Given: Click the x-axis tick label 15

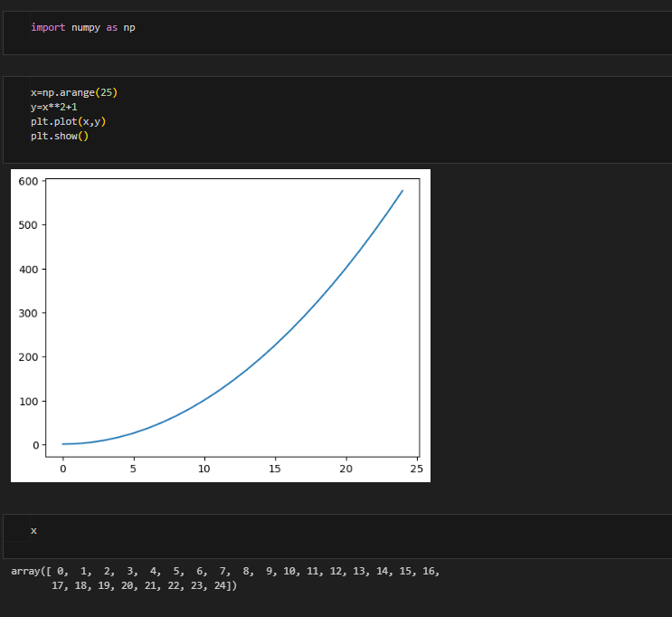Looking at the screenshot, I should [x=275, y=468].
